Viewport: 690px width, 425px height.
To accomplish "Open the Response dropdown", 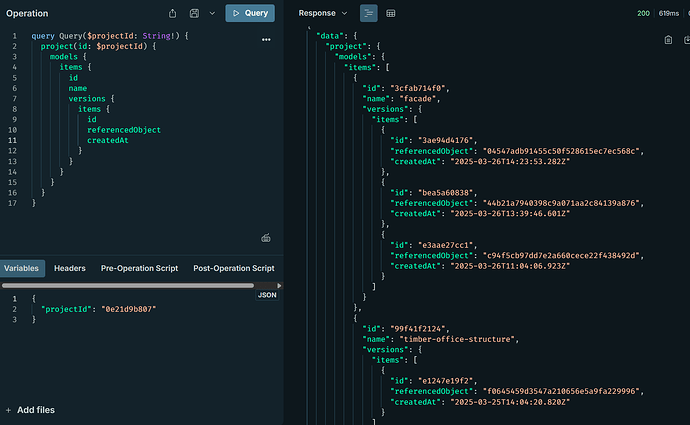I will [x=323, y=13].
